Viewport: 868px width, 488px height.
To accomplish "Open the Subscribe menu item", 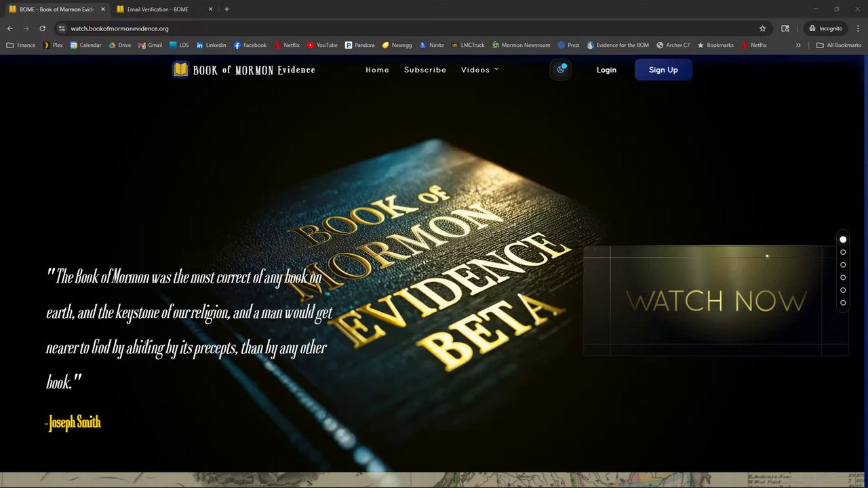I will point(425,70).
